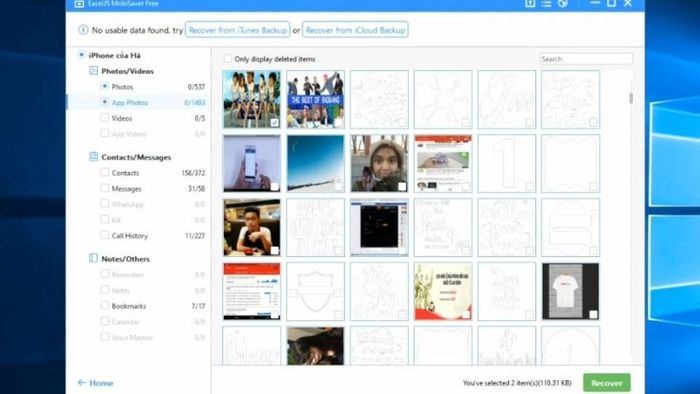
Task: Click the info icon beside 'No usable data found'
Action: (x=83, y=30)
